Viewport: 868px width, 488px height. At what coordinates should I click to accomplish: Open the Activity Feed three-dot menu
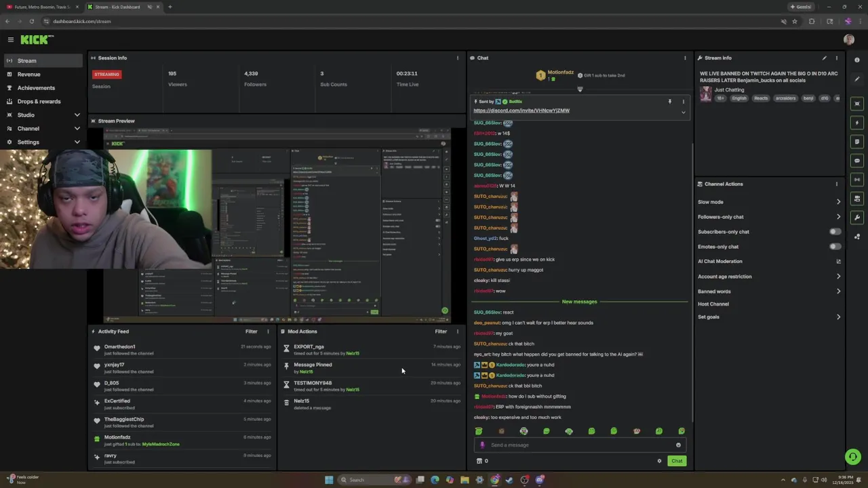(x=268, y=331)
